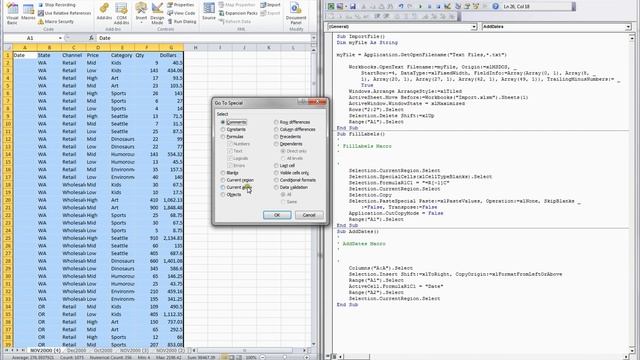The width and height of the screenshot is (640, 360).
Task: Open control Properties from ribbon
Action: coord(180,5)
